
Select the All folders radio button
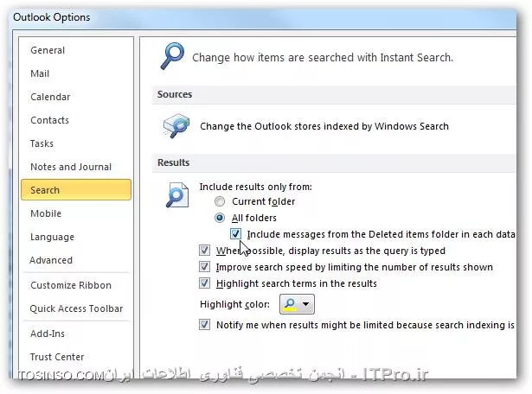point(220,218)
